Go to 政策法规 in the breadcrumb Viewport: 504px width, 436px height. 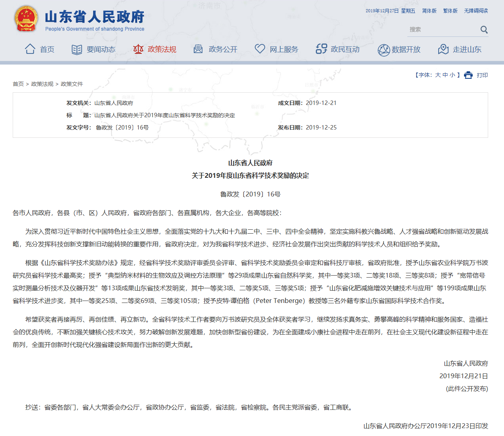pos(42,84)
